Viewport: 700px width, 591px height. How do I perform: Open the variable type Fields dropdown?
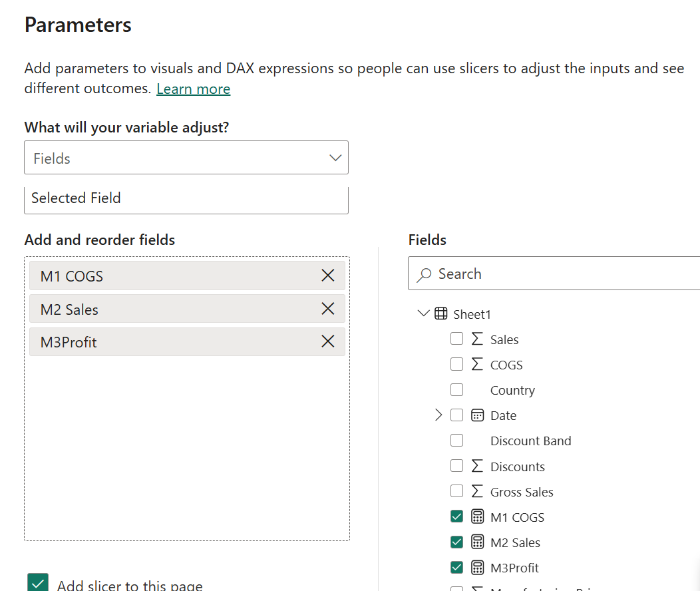pyautogui.click(x=186, y=158)
